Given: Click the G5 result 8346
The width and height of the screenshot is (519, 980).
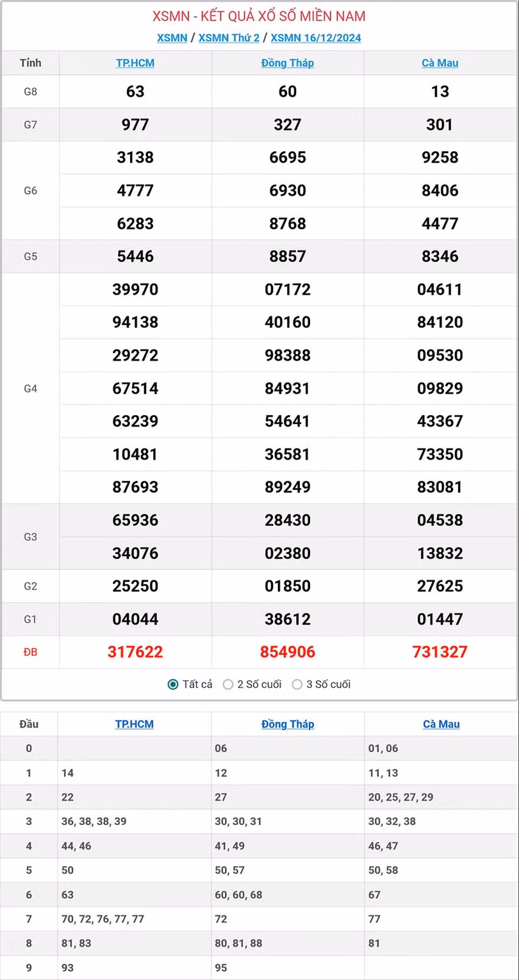Looking at the screenshot, I should click(440, 256).
